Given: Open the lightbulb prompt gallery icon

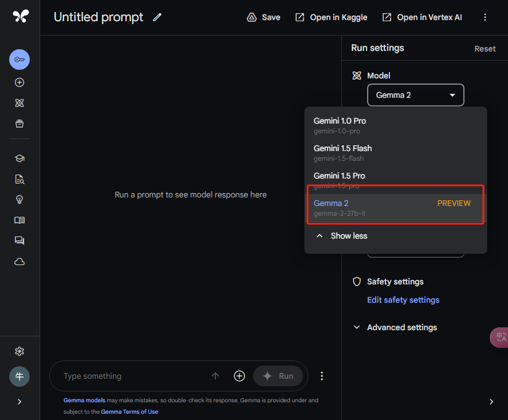Looking at the screenshot, I should [19, 200].
